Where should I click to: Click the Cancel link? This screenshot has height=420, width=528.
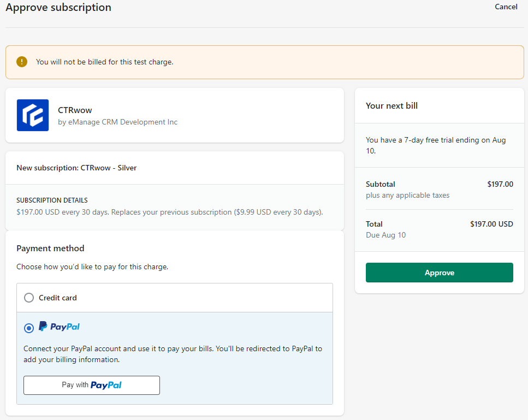tap(506, 7)
